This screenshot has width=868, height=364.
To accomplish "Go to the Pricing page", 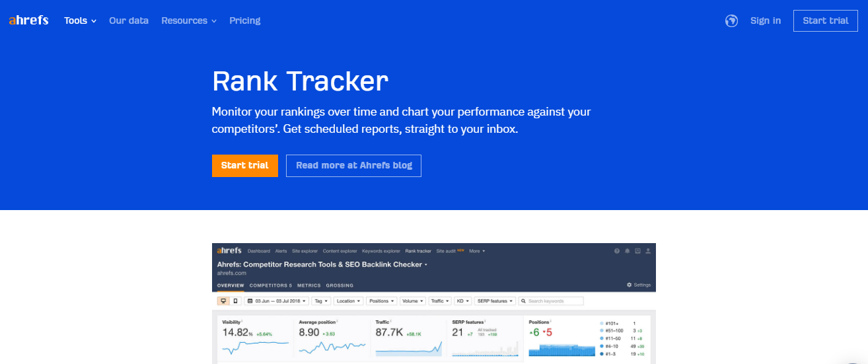I will point(245,20).
